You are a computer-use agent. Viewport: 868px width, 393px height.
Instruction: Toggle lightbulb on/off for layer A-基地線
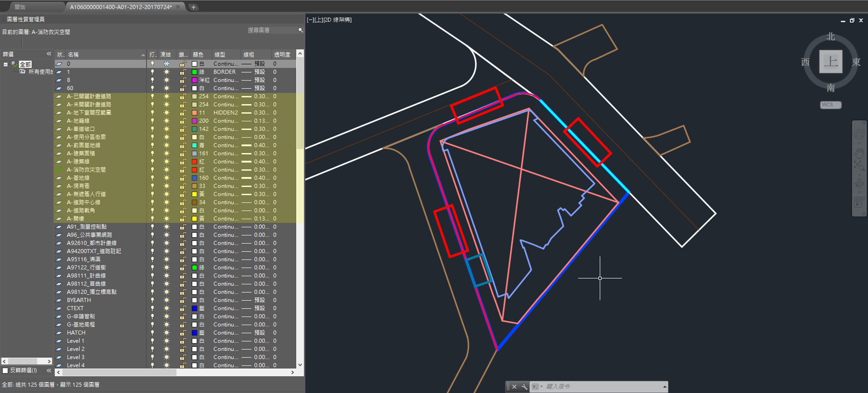tap(152, 178)
